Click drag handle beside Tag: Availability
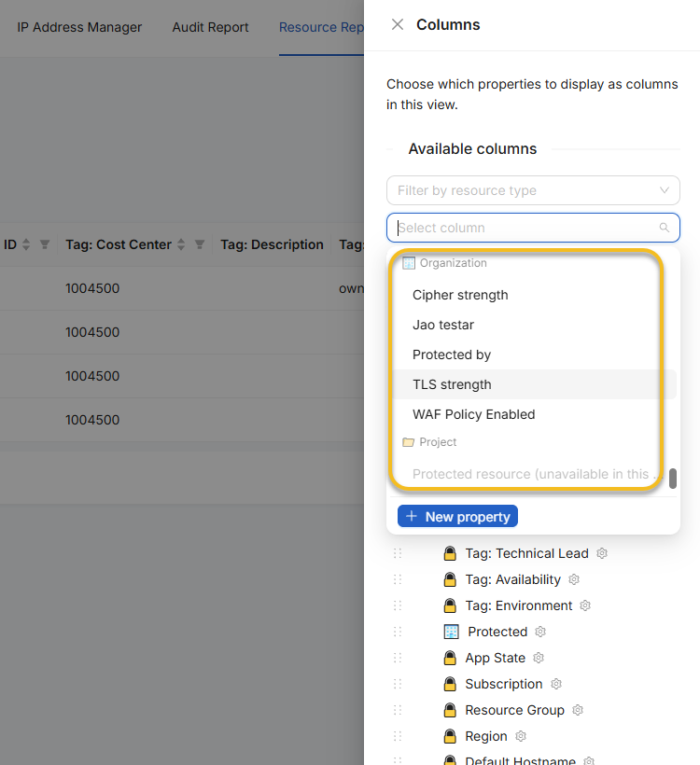 pos(398,579)
